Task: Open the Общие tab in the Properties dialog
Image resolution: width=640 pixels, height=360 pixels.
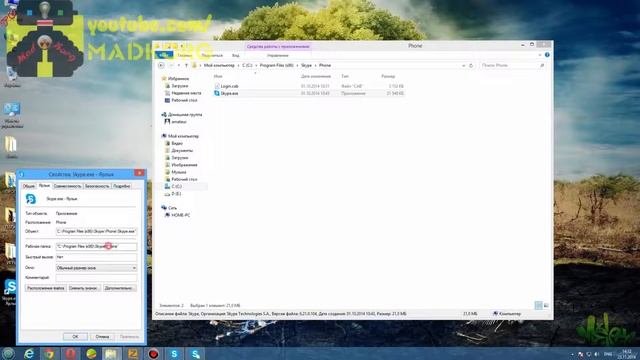Action: pos(29,186)
